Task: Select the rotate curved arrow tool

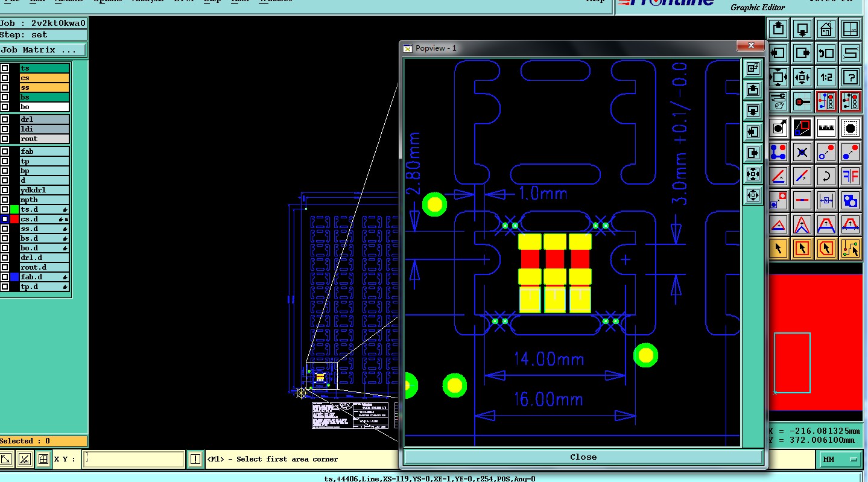Action: pyautogui.click(x=826, y=176)
